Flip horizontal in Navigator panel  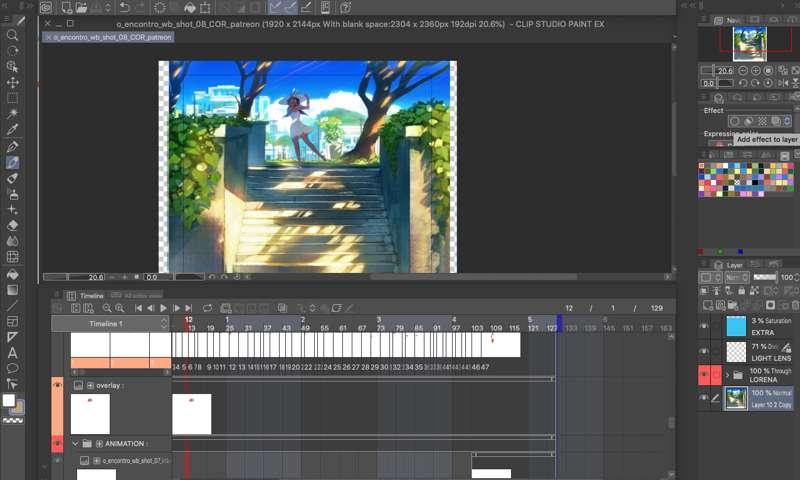[x=784, y=83]
